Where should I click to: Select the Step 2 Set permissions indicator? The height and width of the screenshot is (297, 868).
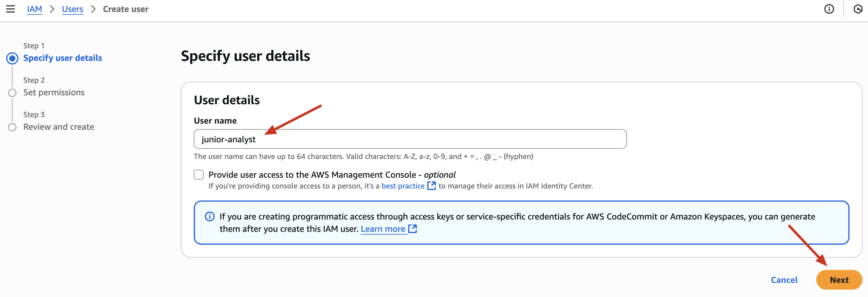13,93
